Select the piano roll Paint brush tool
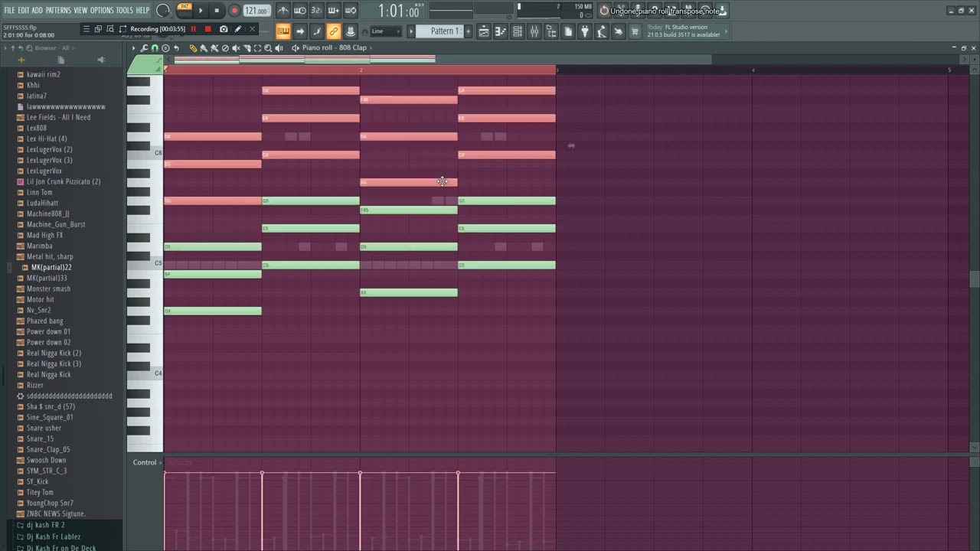The image size is (980, 551). click(204, 48)
